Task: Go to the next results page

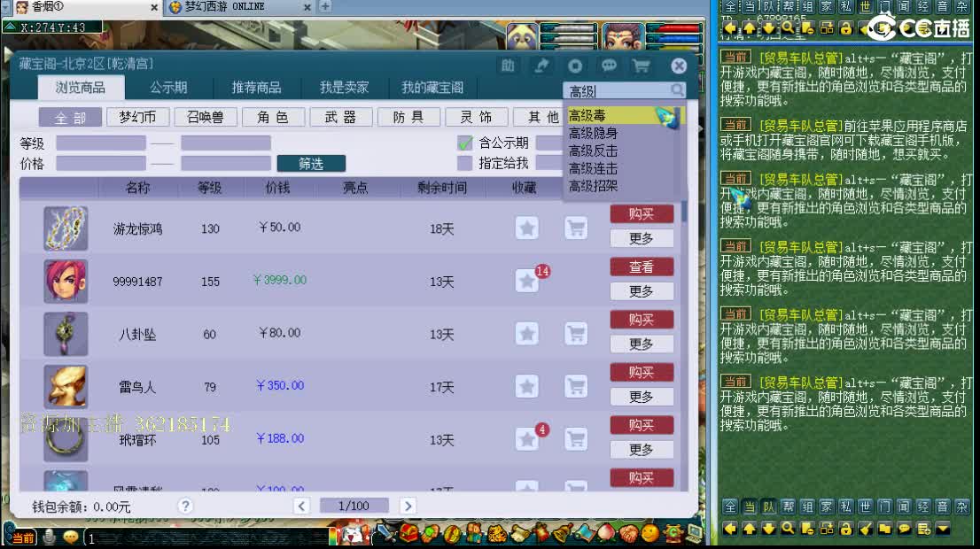Action: click(408, 506)
